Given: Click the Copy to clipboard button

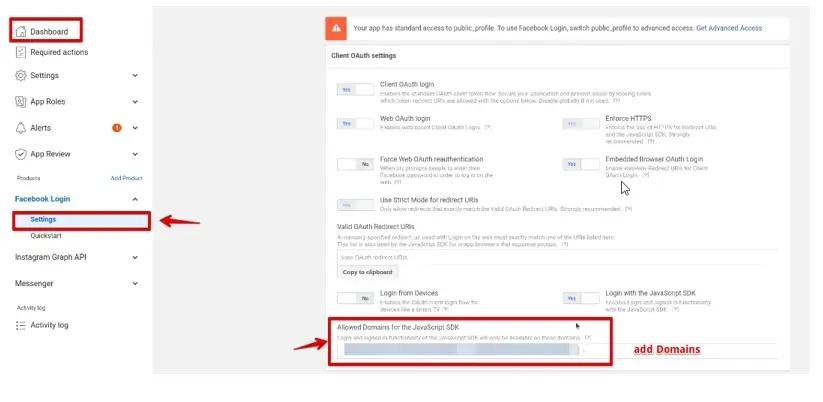Looking at the screenshot, I should click(x=369, y=272).
